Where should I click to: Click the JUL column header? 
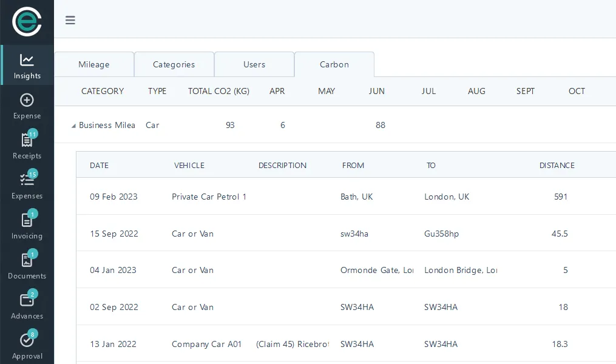(x=428, y=91)
